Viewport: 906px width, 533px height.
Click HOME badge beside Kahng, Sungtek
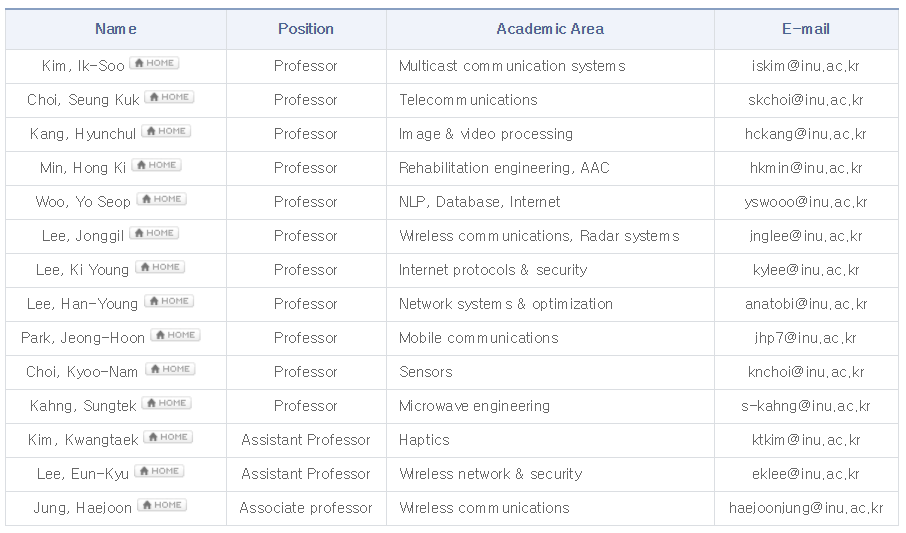point(167,403)
